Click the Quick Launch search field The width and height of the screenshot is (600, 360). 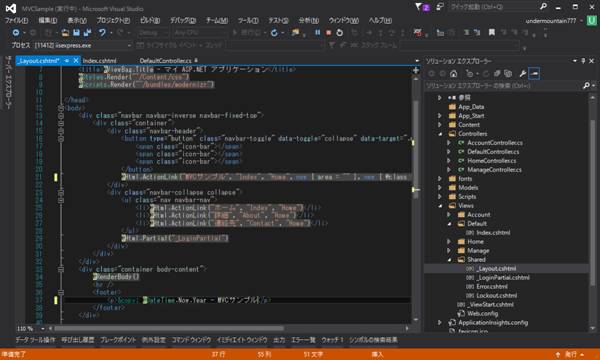pos(494,7)
